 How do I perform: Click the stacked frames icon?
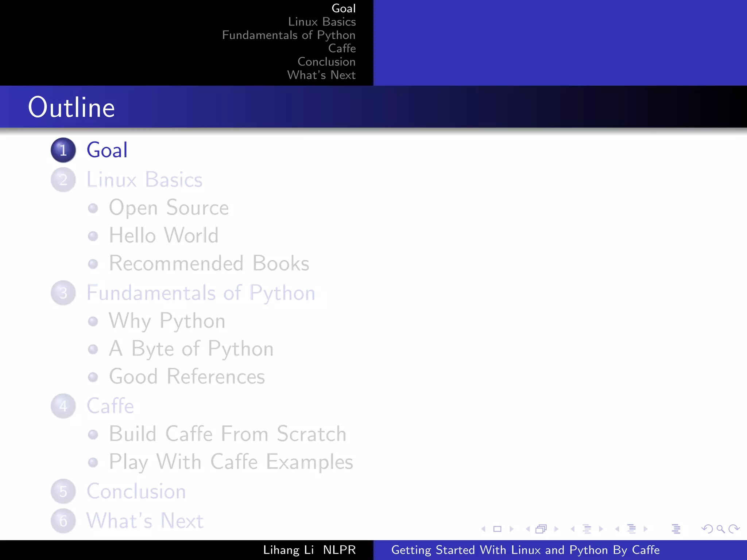[542, 529]
